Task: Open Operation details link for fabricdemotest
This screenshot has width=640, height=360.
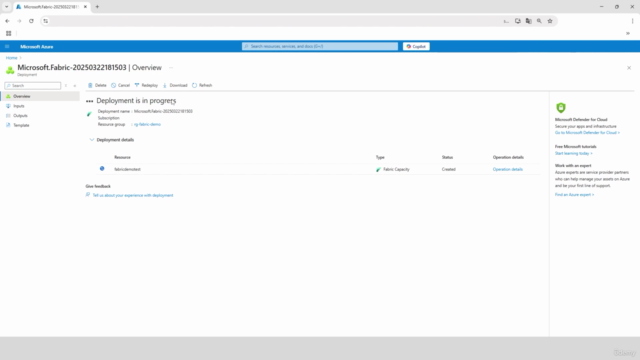Action: pos(508,169)
